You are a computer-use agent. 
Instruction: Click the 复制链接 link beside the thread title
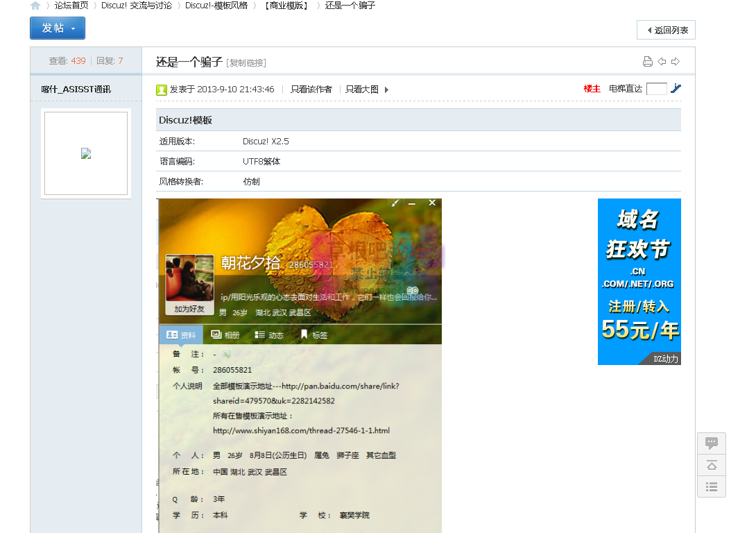(247, 62)
